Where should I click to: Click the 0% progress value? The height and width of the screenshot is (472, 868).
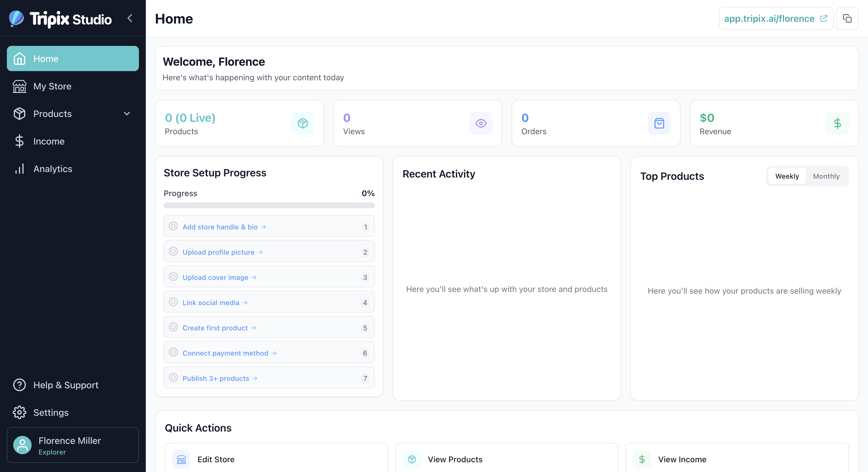click(x=368, y=194)
